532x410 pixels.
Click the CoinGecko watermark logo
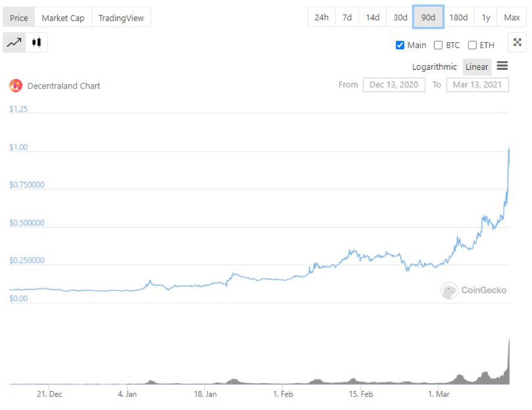pyautogui.click(x=449, y=290)
